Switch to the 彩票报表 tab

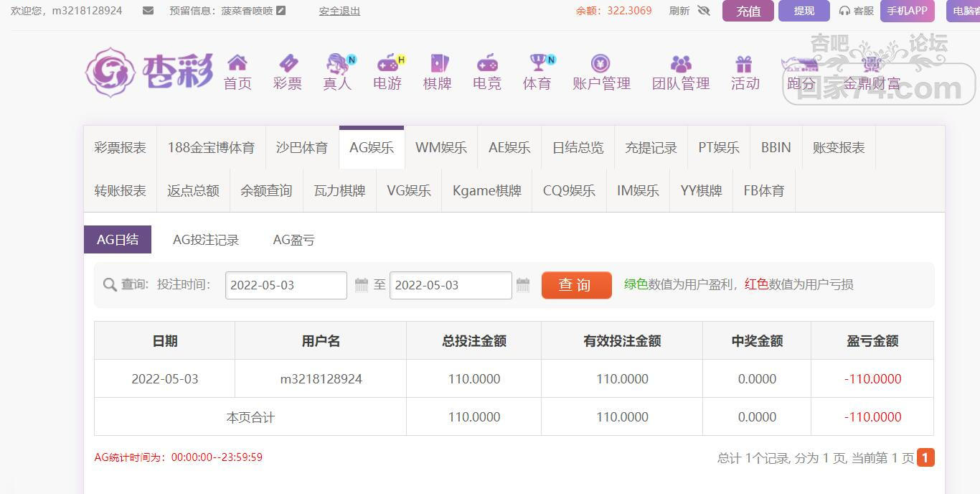120,147
